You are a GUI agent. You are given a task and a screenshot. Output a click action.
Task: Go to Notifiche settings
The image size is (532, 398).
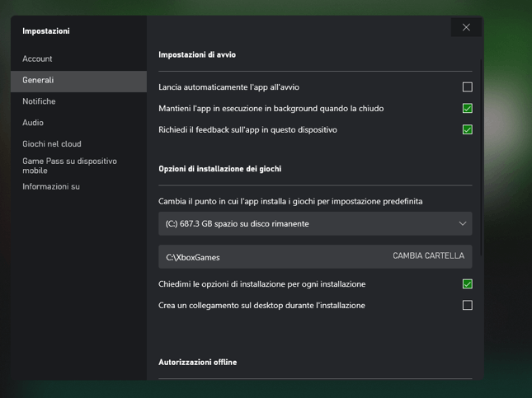[39, 101]
